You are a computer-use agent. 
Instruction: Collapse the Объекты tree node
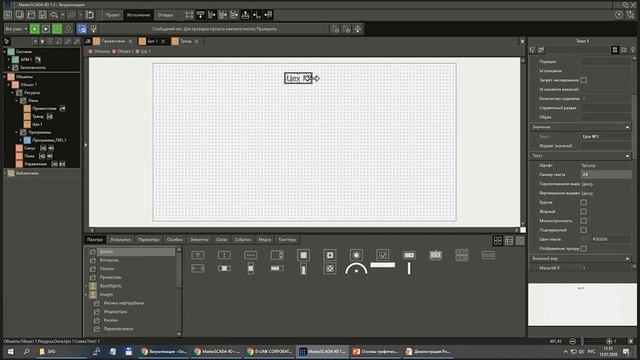point(5,76)
